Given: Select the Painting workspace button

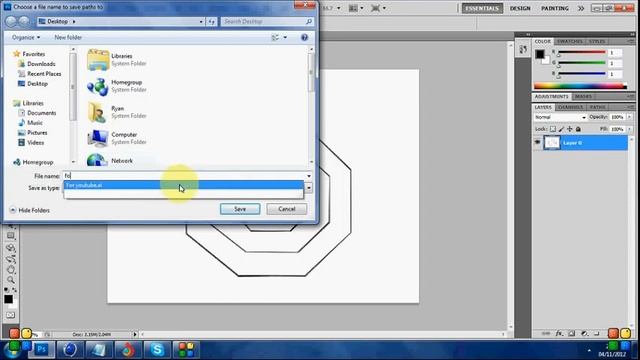Looking at the screenshot, I should pyautogui.click(x=555, y=8).
